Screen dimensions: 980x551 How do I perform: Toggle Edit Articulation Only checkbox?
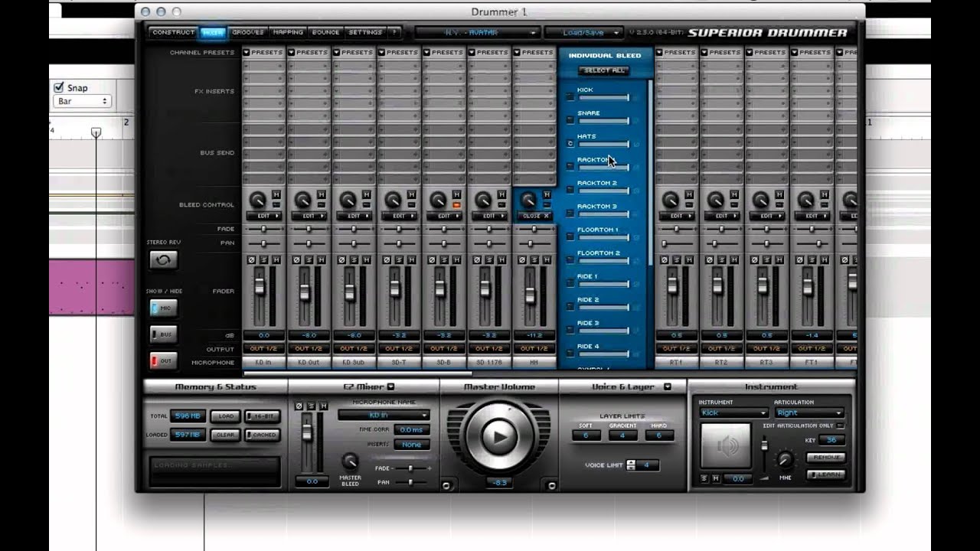click(x=841, y=425)
